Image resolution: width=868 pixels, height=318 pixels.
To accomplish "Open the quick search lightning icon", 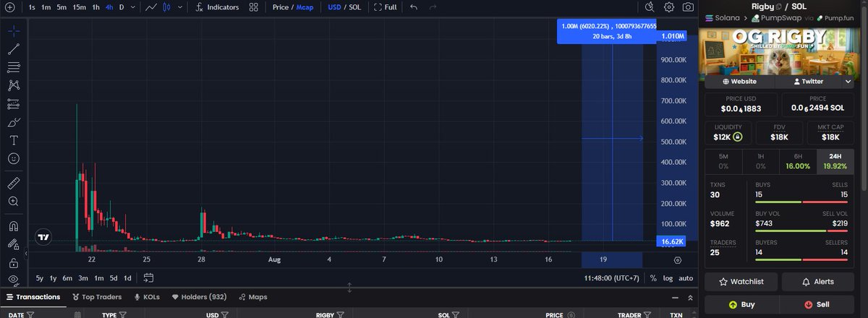I will (650, 7).
